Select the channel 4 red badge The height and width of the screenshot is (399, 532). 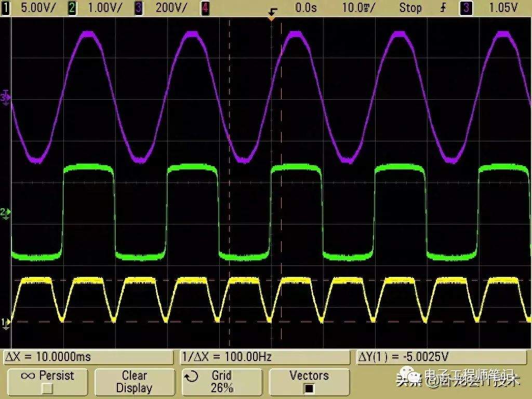[205, 8]
